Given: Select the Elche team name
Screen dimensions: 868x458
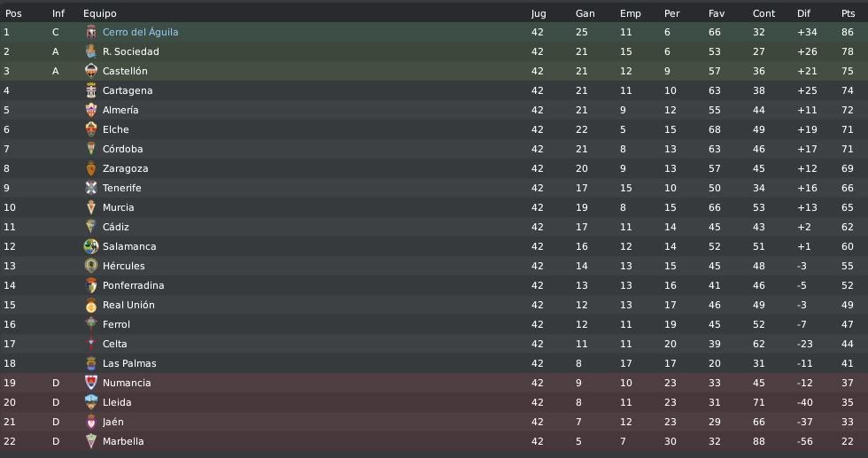Looking at the screenshot, I should coord(116,129).
